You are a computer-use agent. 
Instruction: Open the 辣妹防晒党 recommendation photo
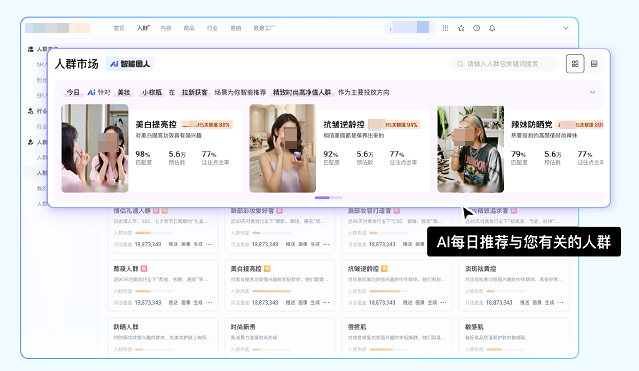click(x=471, y=149)
